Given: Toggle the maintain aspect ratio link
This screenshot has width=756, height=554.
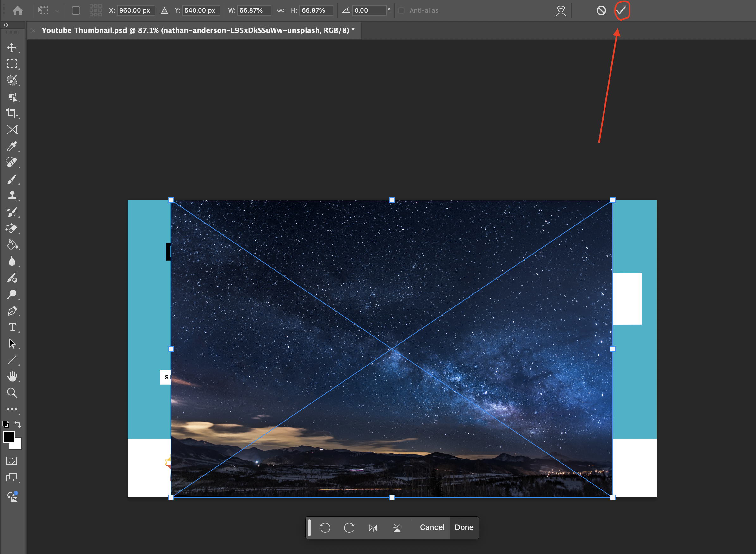Looking at the screenshot, I should [281, 10].
